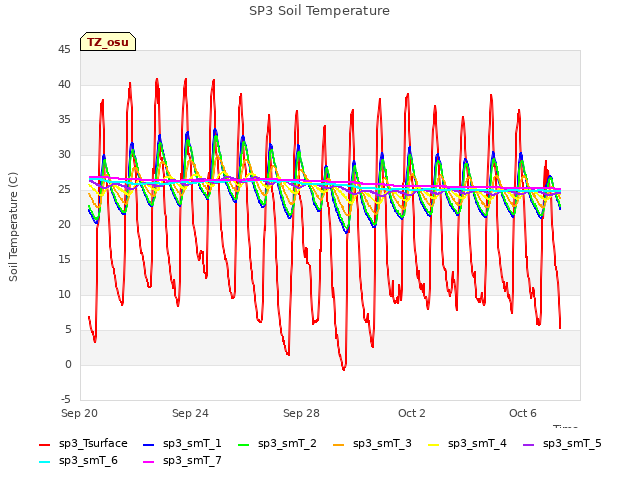Click the magenta sp3_smT_7 legend swatch

tap(149, 462)
